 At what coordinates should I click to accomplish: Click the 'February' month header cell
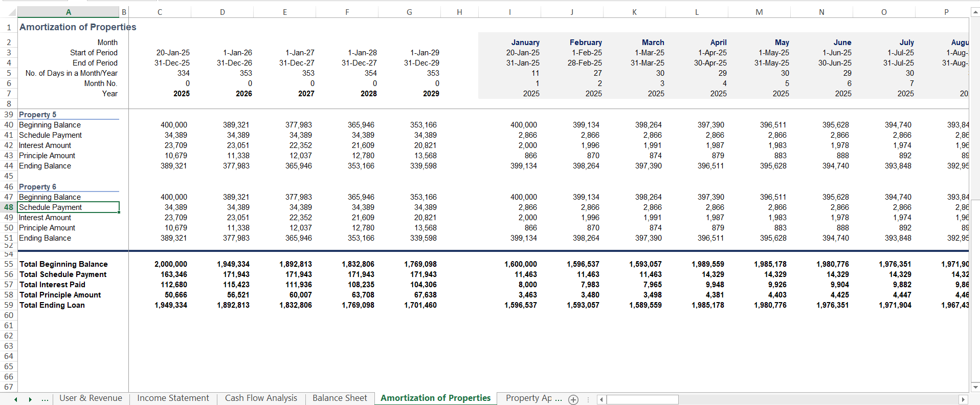pyautogui.click(x=572, y=42)
